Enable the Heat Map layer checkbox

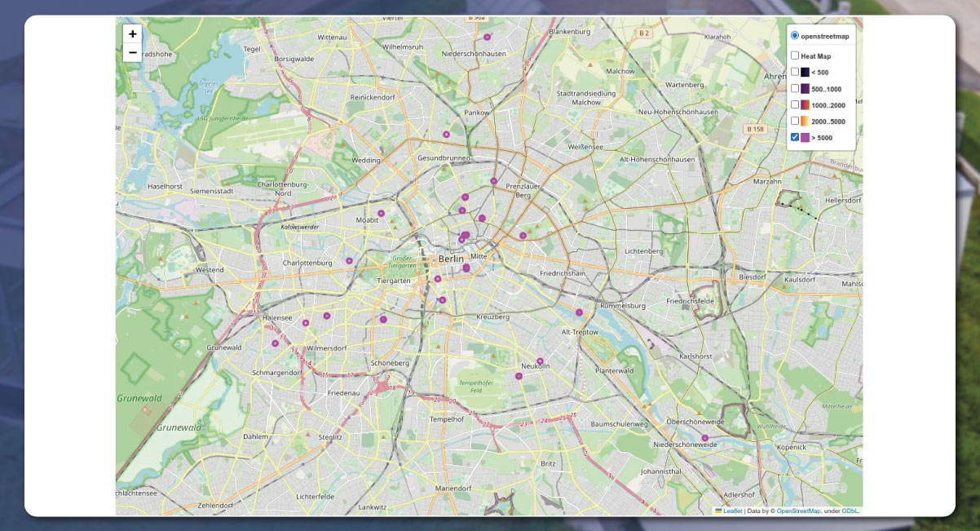(795, 55)
